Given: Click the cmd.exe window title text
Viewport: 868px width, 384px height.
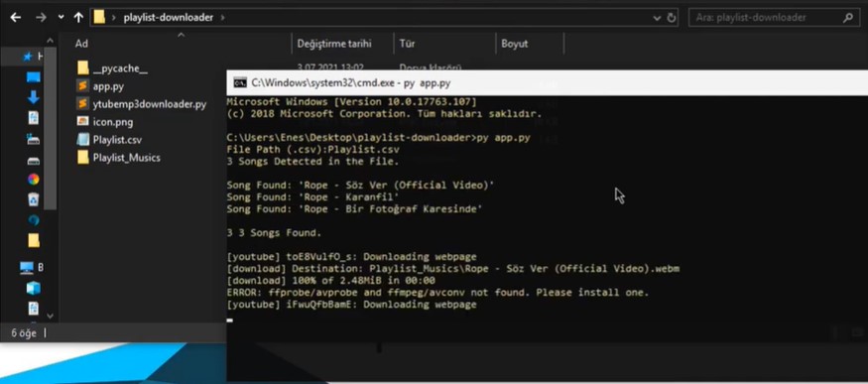Looking at the screenshot, I should tap(350, 83).
